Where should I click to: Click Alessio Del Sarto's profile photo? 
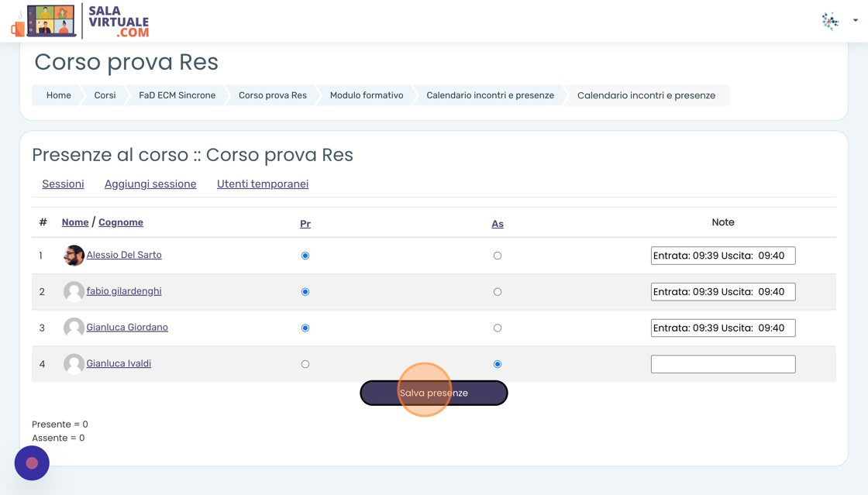point(74,256)
